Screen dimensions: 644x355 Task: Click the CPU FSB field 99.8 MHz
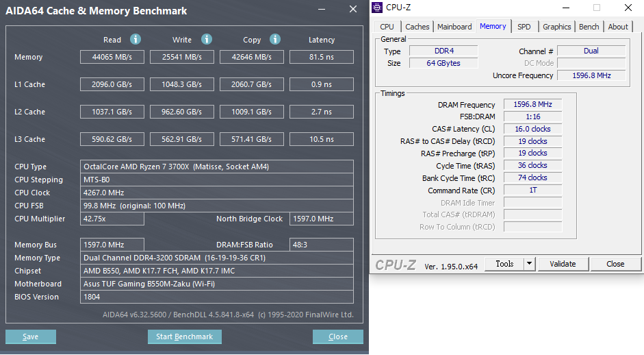click(217, 206)
